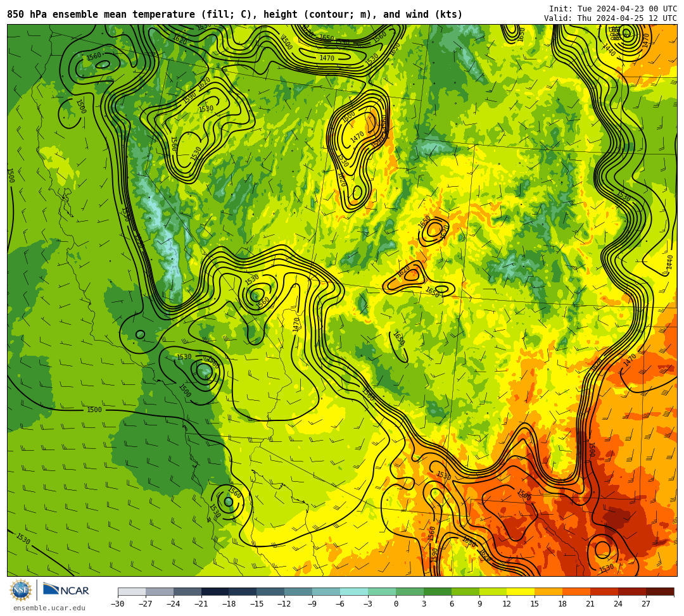
Task: Pick the light teal swatch between -9 and -6
Action: pos(326,591)
